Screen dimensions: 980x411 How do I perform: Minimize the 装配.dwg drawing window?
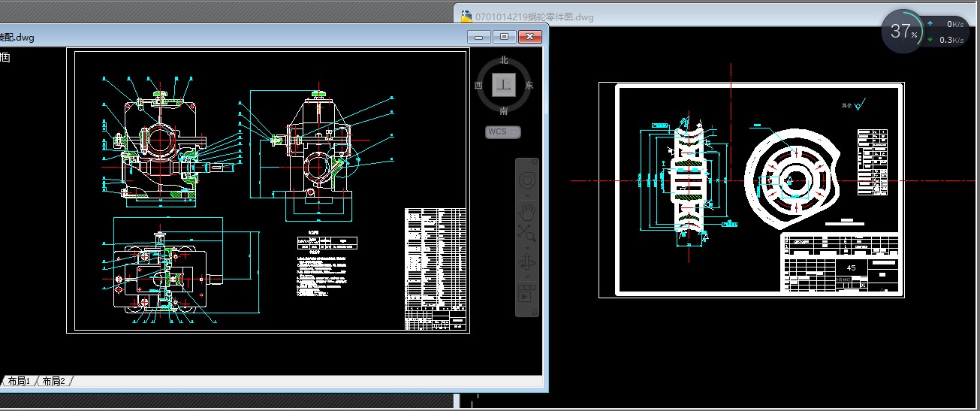[478, 36]
